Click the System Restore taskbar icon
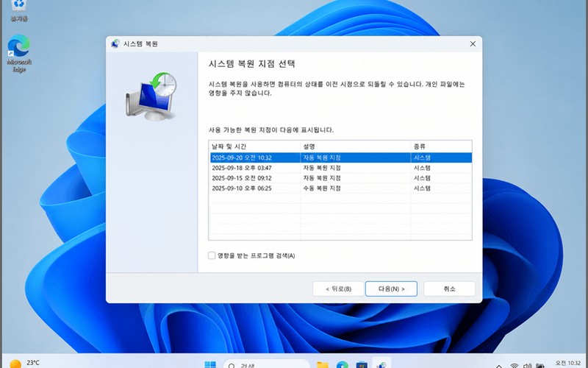The width and height of the screenshot is (588, 368). [381, 364]
